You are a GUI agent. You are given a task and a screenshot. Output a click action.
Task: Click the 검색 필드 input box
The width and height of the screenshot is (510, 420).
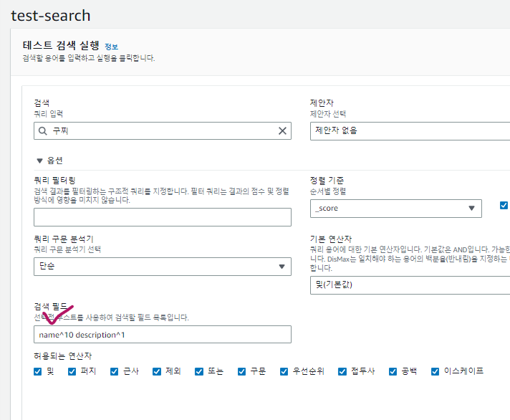[x=163, y=335]
